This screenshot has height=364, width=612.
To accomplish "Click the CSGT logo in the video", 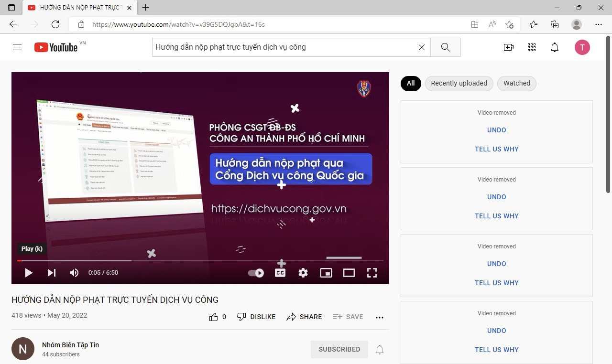I will (x=364, y=89).
